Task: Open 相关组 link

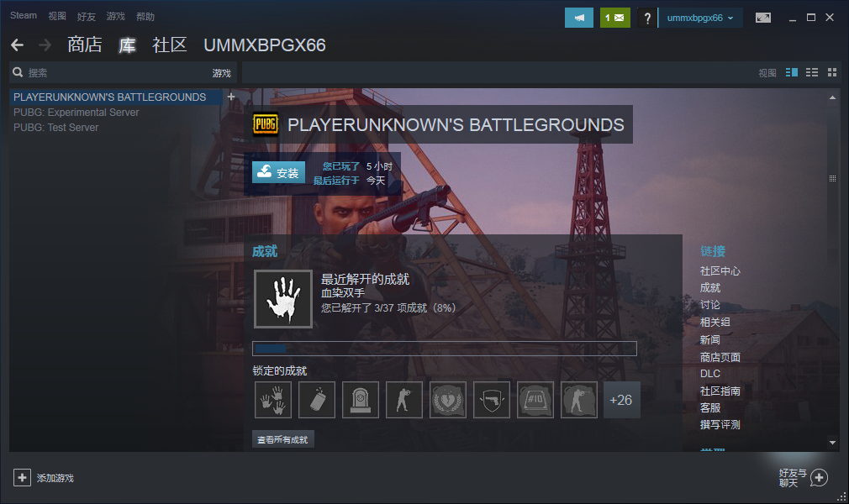Action: (x=715, y=322)
